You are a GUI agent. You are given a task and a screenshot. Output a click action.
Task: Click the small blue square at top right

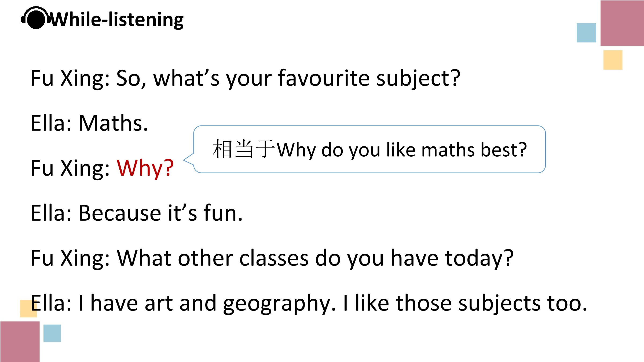(x=586, y=33)
